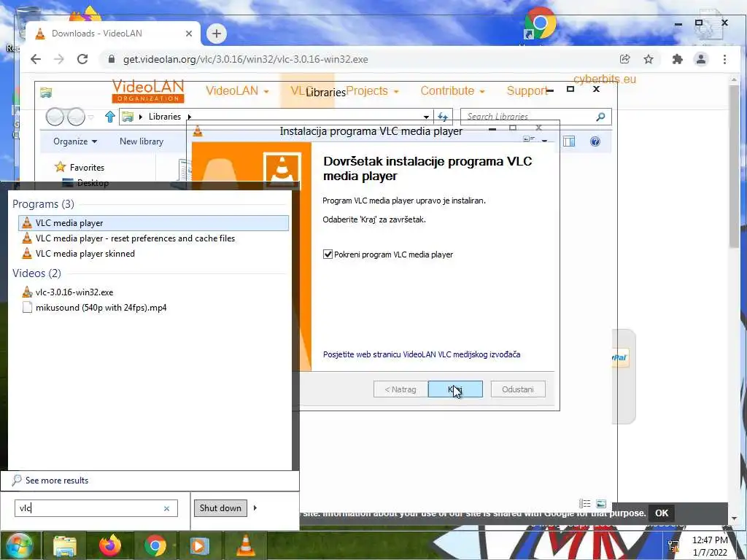747x560 pixels.
Task: Share this page icon in Chrome
Action: coord(625,59)
